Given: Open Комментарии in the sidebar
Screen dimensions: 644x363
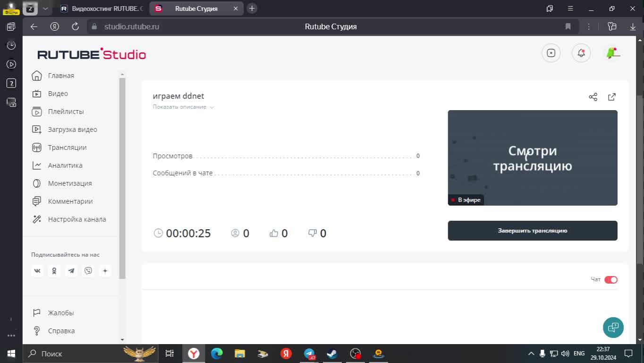Looking at the screenshot, I should [x=70, y=201].
